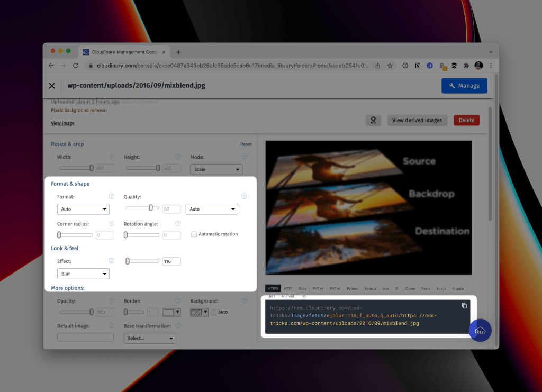Click the Width slider handle
Viewport: 542px width, 392px height.
tap(92, 168)
